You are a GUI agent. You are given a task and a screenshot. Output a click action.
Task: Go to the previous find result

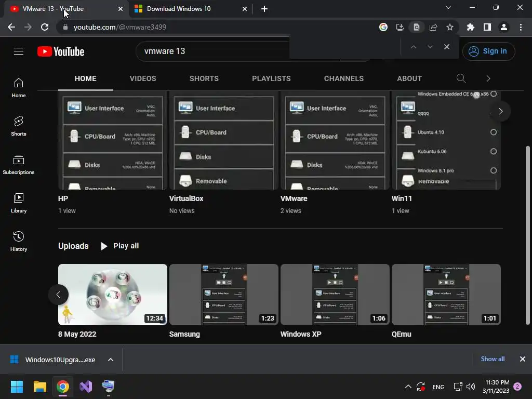pos(413,47)
